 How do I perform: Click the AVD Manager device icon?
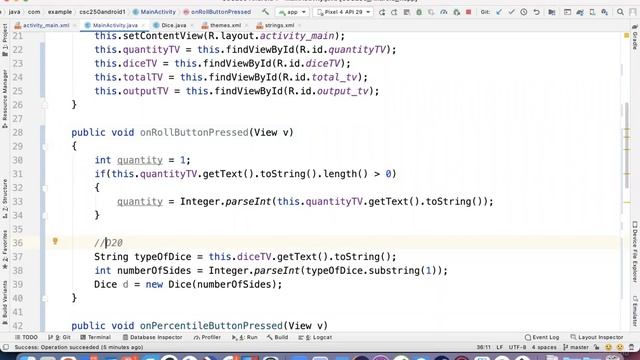pos(592,12)
